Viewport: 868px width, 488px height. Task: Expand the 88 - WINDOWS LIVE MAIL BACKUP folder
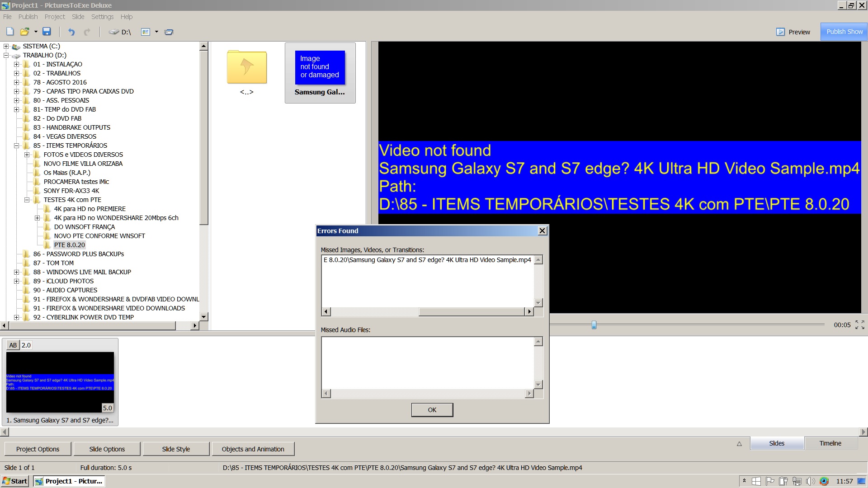click(17, 272)
